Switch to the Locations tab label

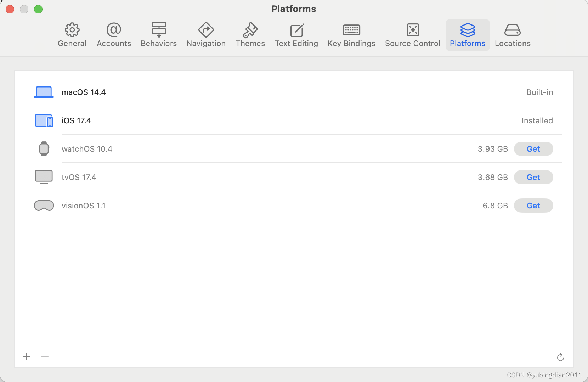pos(513,43)
